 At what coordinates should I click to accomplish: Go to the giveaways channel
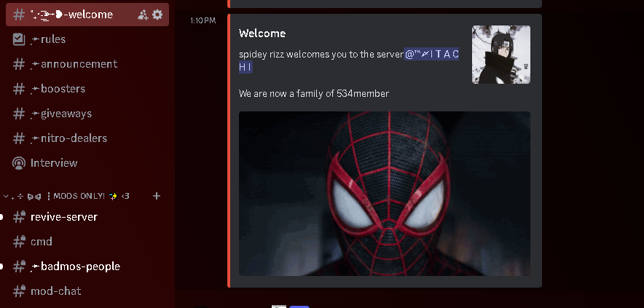coord(66,114)
